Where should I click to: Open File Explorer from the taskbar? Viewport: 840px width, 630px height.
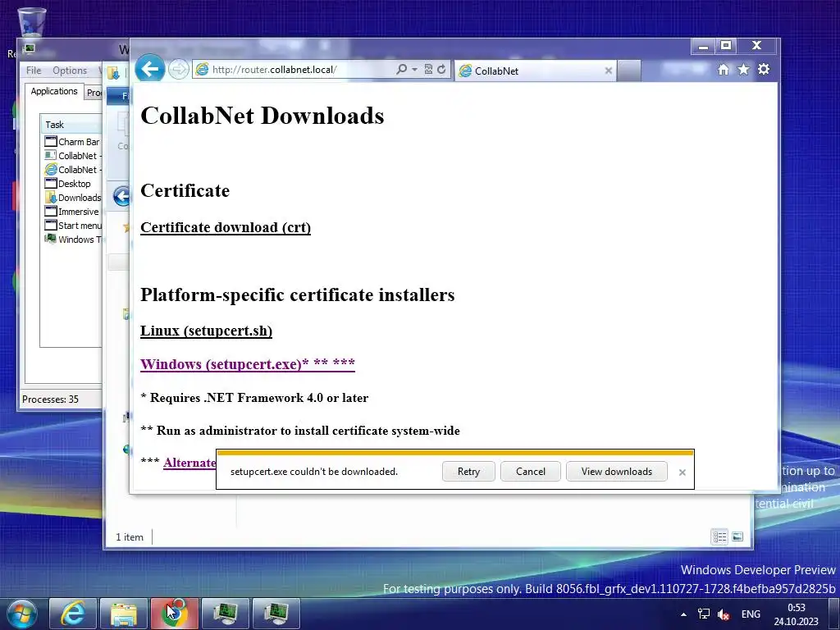[x=124, y=614]
